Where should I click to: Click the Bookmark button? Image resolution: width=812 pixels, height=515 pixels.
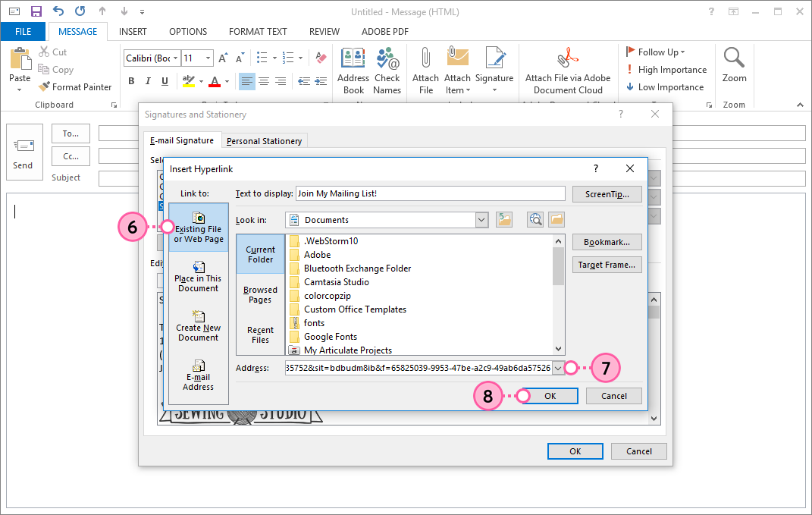[x=607, y=242]
